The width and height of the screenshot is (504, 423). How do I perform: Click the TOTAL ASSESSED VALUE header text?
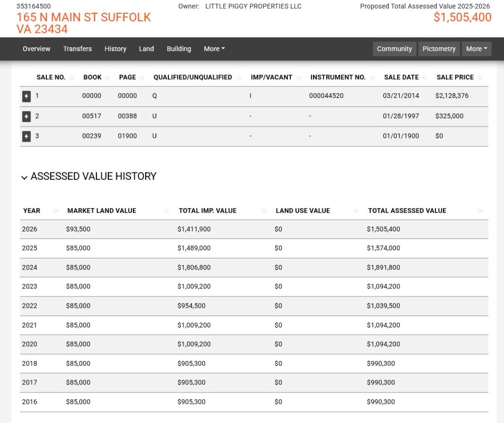(x=407, y=211)
